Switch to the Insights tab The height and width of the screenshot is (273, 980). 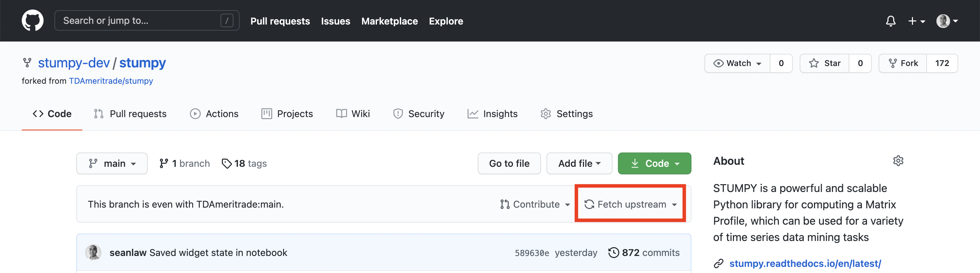[x=492, y=113]
